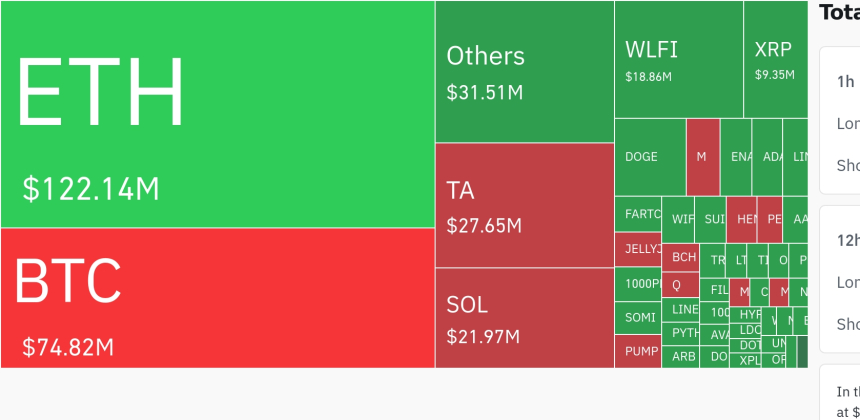Image resolution: width=860 pixels, height=420 pixels.
Task: Click the ETH liquidation tile
Action: [x=217, y=114]
